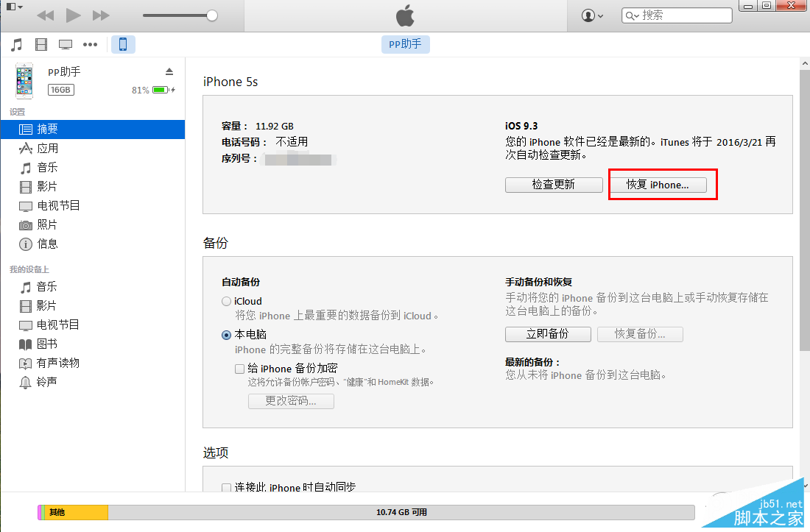Select the iPhone device button
This screenshot has width=810, height=532.
[x=123, y=44]
